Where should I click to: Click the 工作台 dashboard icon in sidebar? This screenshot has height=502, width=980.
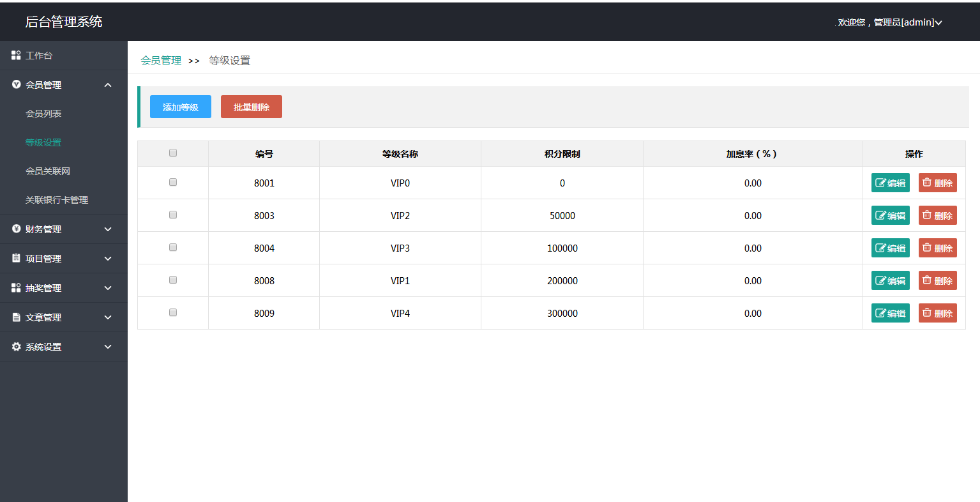pyautogui.click(x=17, y=56)
